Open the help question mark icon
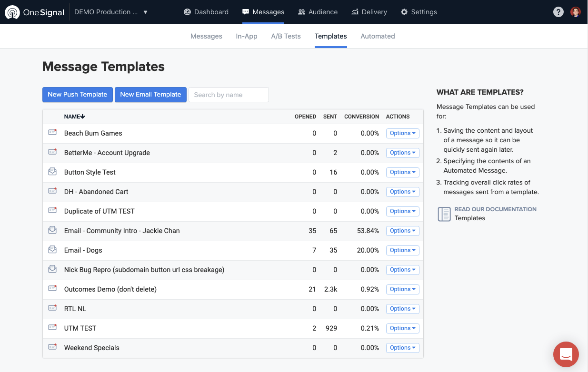588x372 pixels. [558, 12]
